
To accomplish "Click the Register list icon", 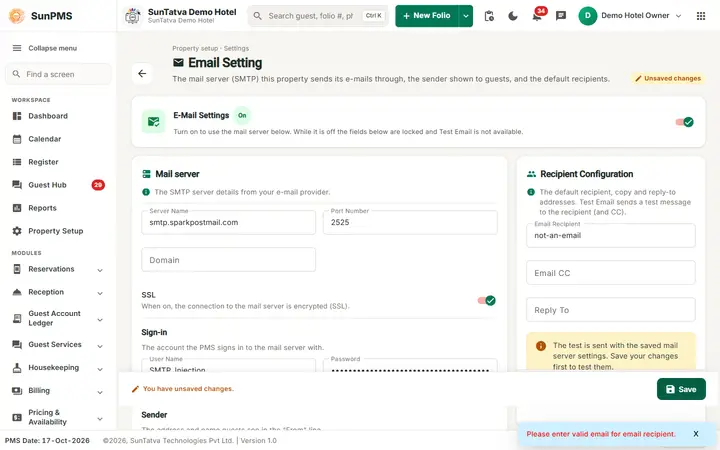I will click(x=17, y=162).
